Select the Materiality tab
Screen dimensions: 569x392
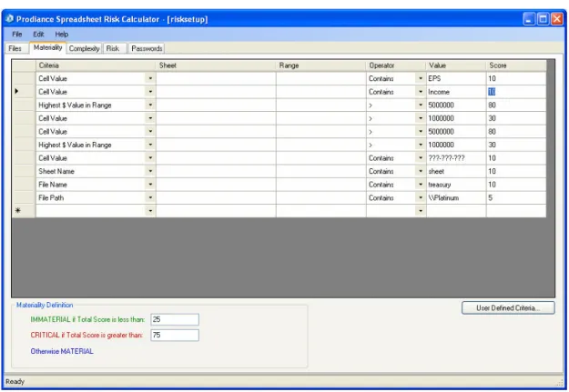pyautogui.click(x=47, y=47)
